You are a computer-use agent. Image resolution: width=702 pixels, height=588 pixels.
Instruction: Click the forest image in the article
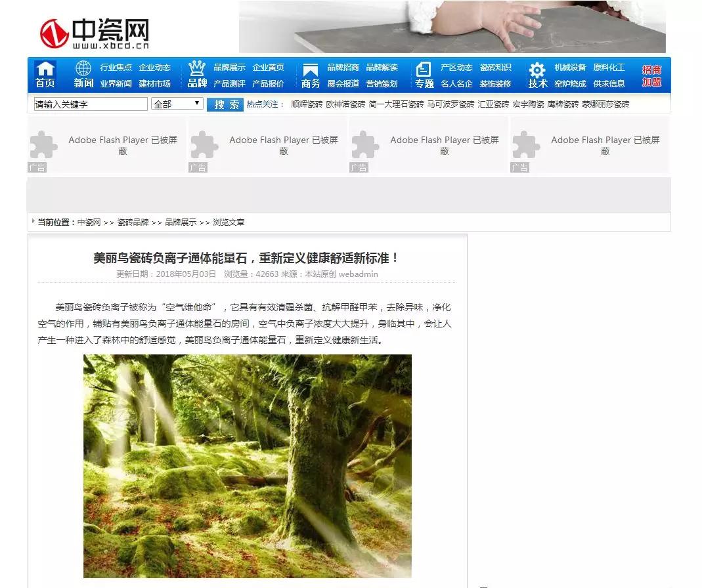[x=247, y=466]
